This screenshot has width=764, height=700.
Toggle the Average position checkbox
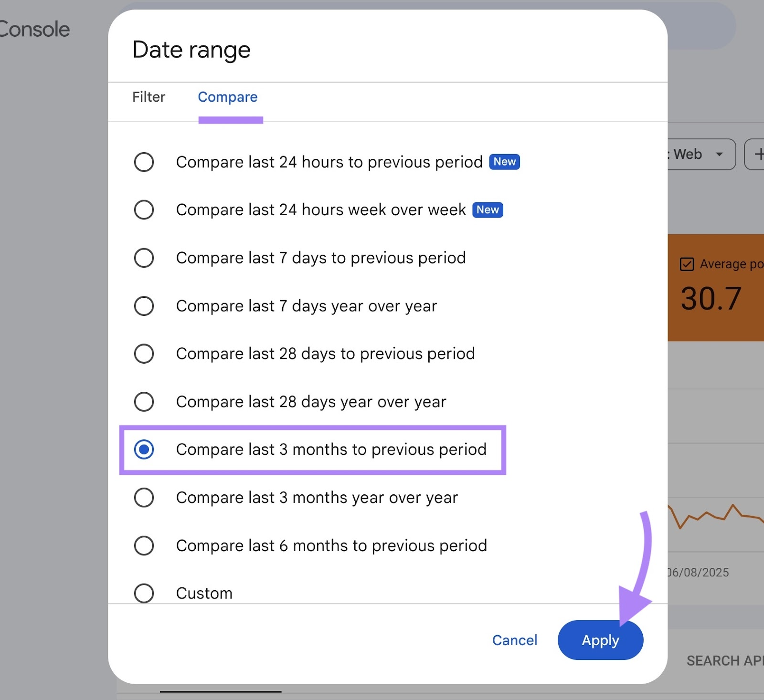pos(686,264)
